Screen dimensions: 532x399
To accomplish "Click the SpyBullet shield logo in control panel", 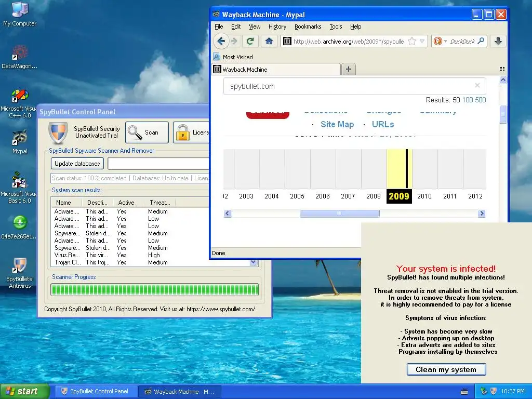I will (x=58, y=132).
